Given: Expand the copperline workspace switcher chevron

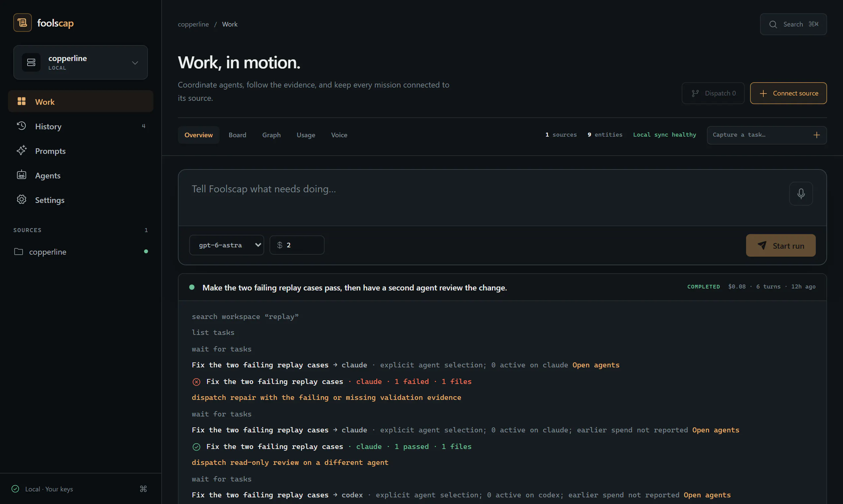Looking at the screenshot, I should [135, 63].
